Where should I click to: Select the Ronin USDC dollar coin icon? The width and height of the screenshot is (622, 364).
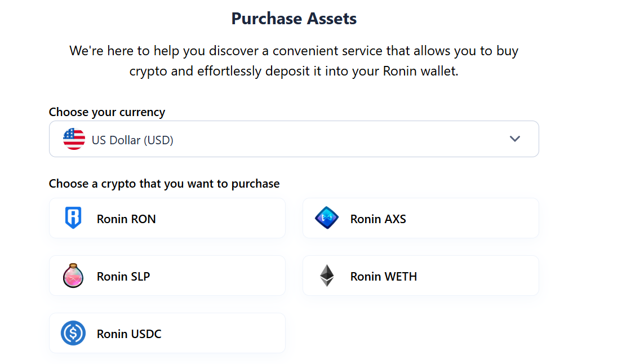click(72, 333)
